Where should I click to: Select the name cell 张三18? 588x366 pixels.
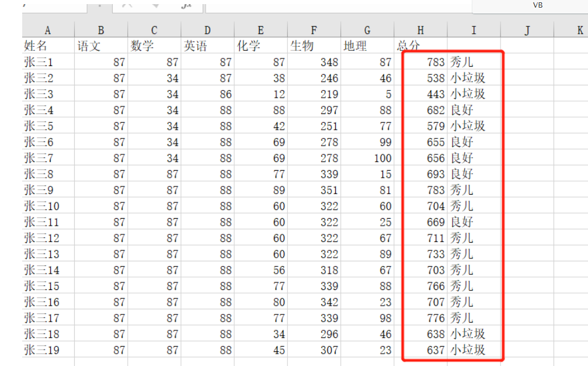click(x=48, y=334)
